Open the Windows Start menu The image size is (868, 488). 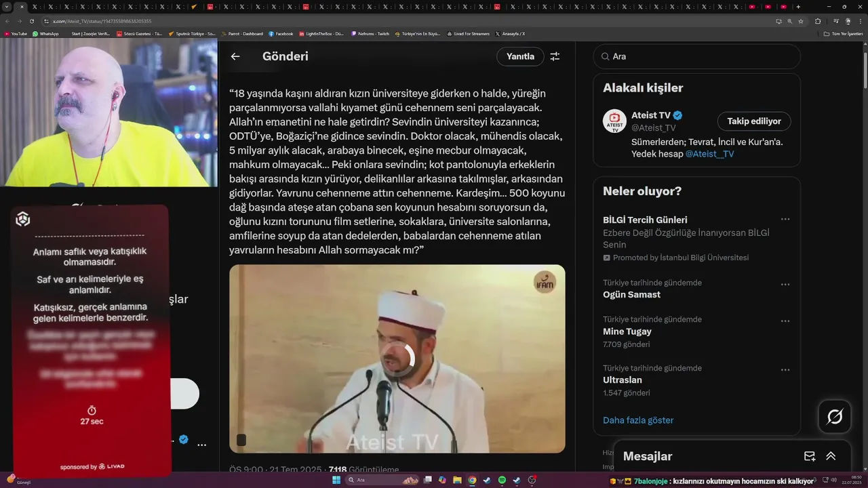(x=336, y=480)
